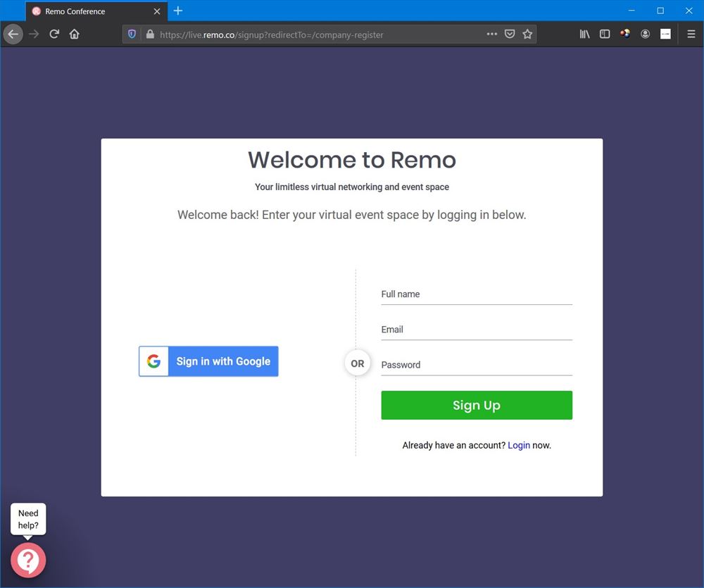
Task: Click the white square extension icon
Action: click(665, 34)
